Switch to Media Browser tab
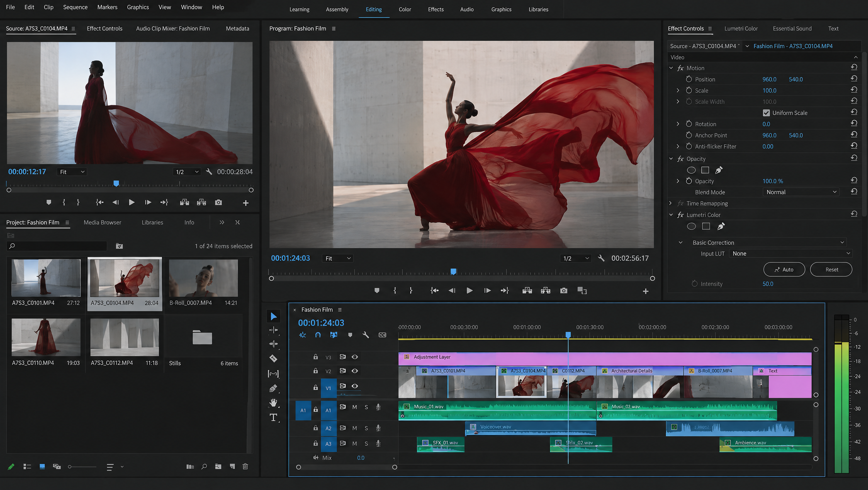This screenshot has height=490, width=868. coord(102,222)
